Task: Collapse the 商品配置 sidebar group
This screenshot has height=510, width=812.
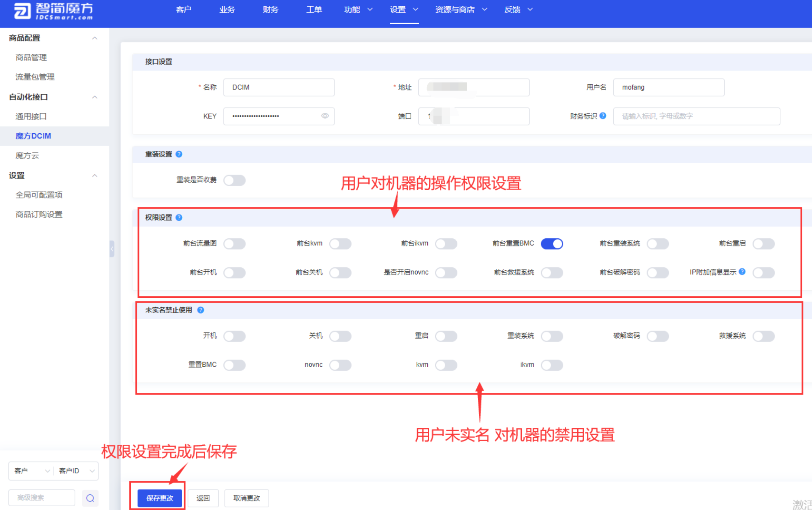Action: [x=95, y=38]
